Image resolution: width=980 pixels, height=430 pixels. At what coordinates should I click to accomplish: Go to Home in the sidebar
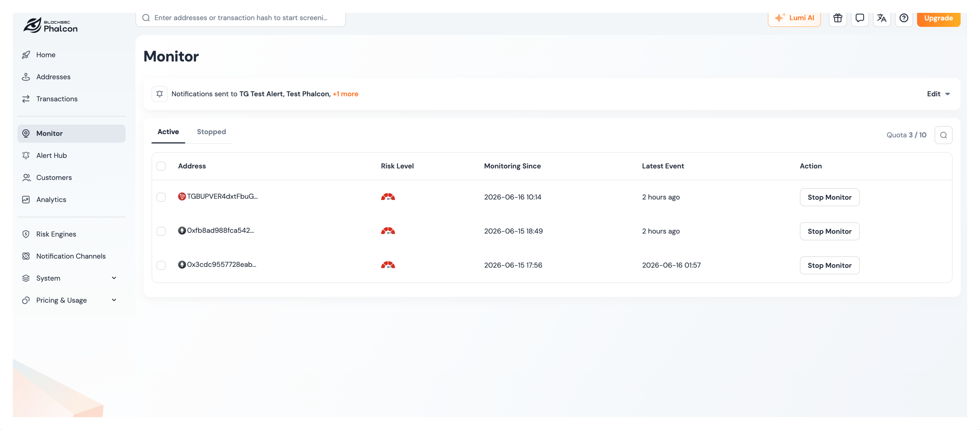click(x=71, y=55)
